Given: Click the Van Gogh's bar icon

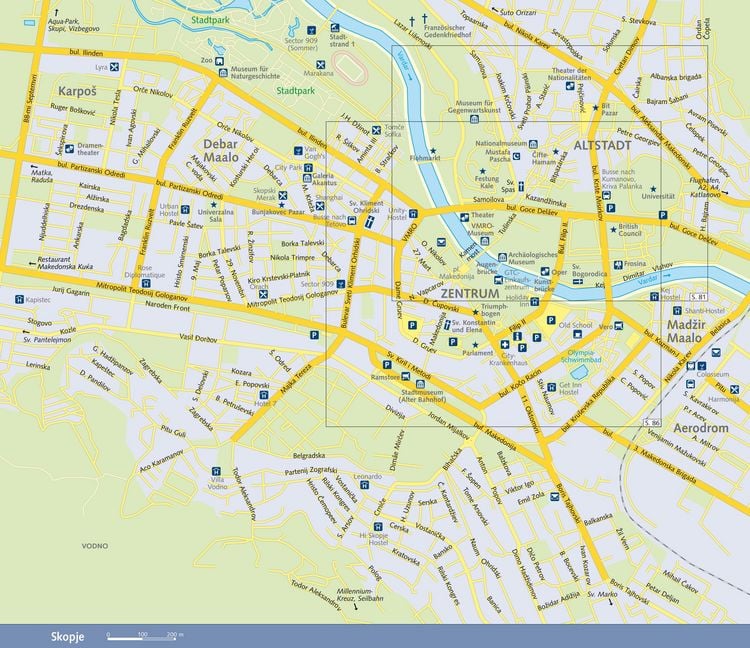Looking at the screenshot, I should (298, 151).
